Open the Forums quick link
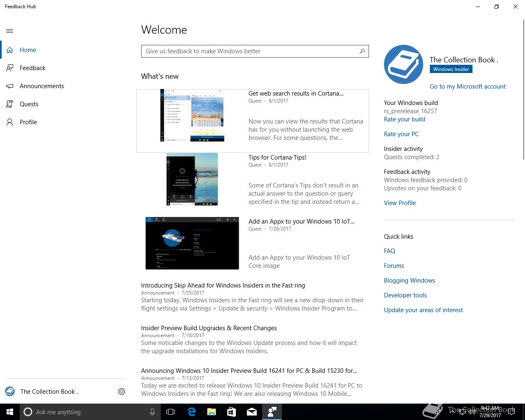 point(394,266)
